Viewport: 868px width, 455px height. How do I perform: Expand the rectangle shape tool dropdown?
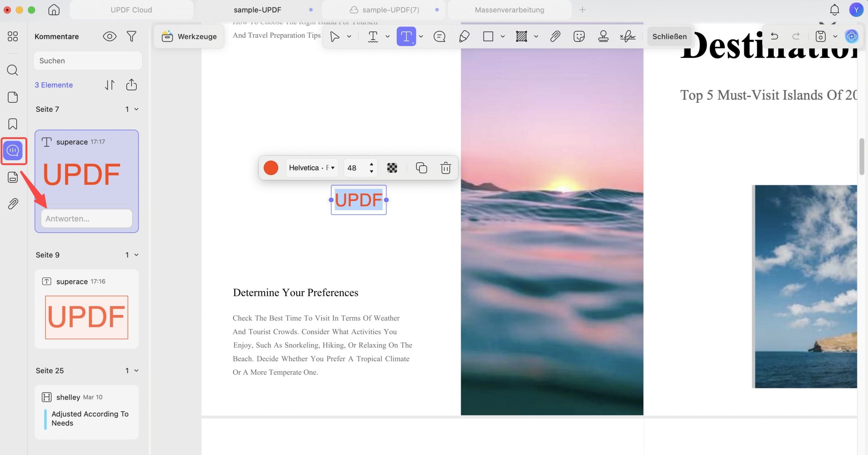tap(502, 36)
